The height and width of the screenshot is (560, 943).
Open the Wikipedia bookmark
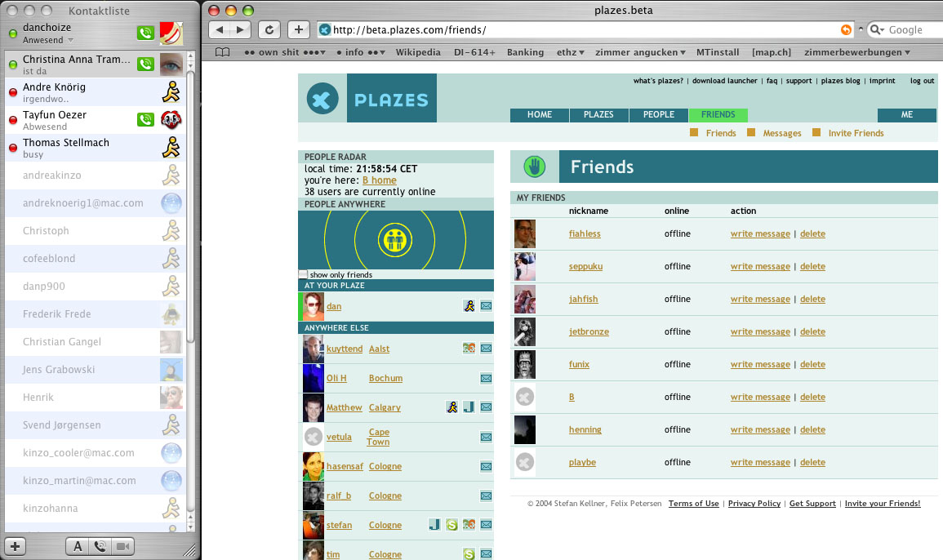coord(418,52)
